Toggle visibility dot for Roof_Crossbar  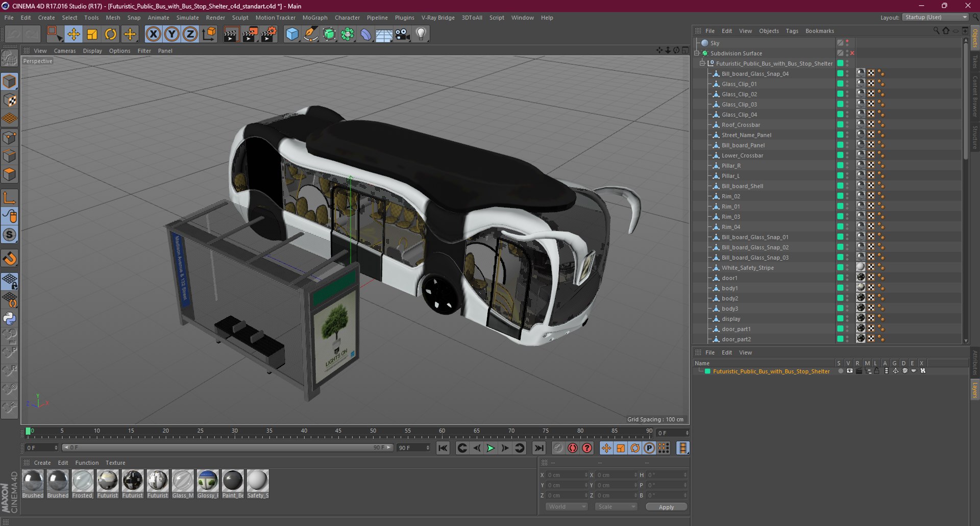tap(847, 123)
